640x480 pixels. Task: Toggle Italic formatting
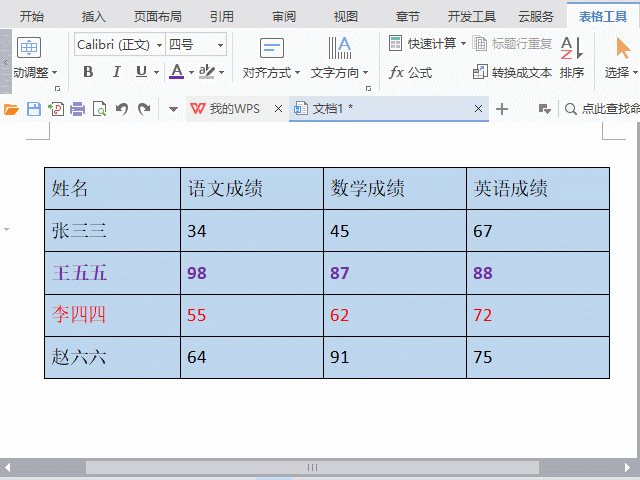pos(117,72)
